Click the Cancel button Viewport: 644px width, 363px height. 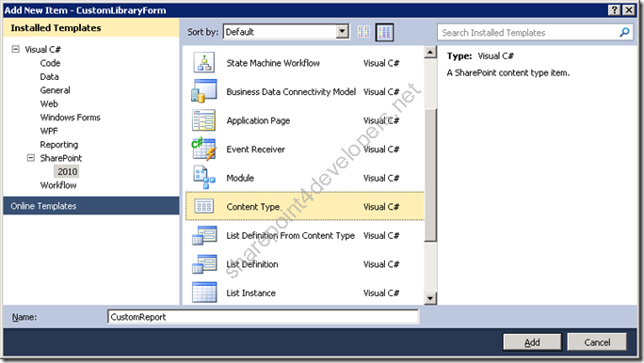597,342
